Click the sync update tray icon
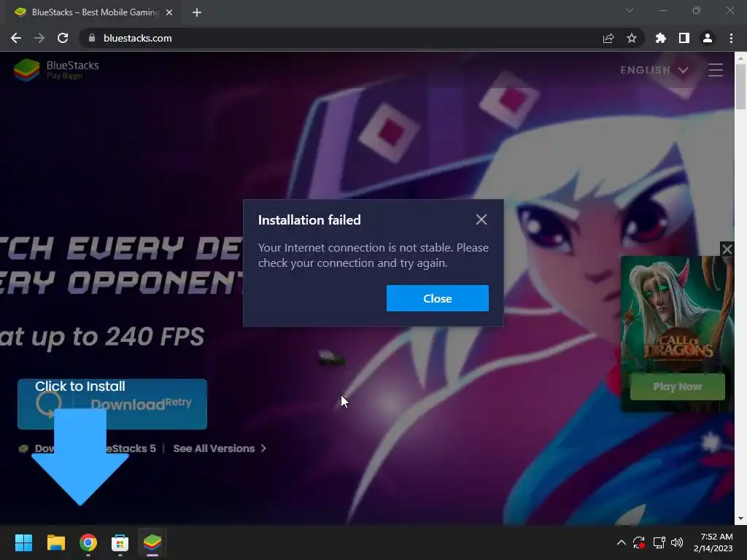 pos(639,542)
